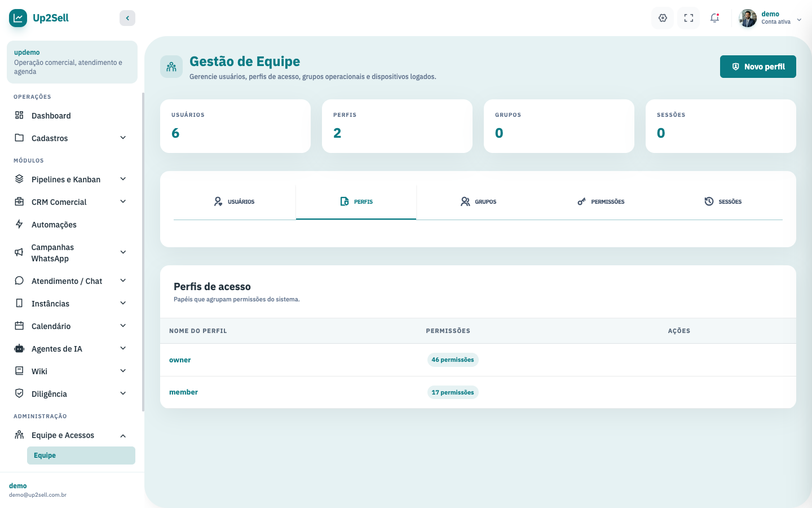The image size is (812, 508).
Task: Open settings gear icon in header
Action: pos(663,18)
